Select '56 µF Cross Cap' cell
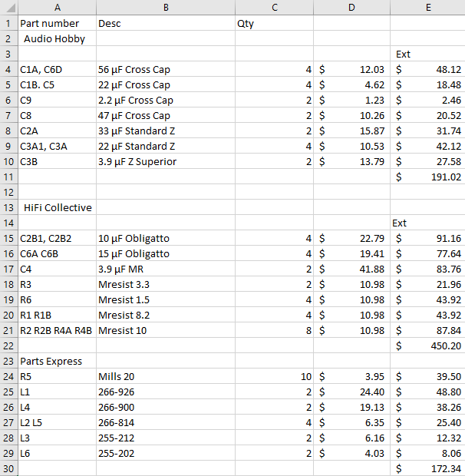This screenshot has height=476, width=465. 166,69
